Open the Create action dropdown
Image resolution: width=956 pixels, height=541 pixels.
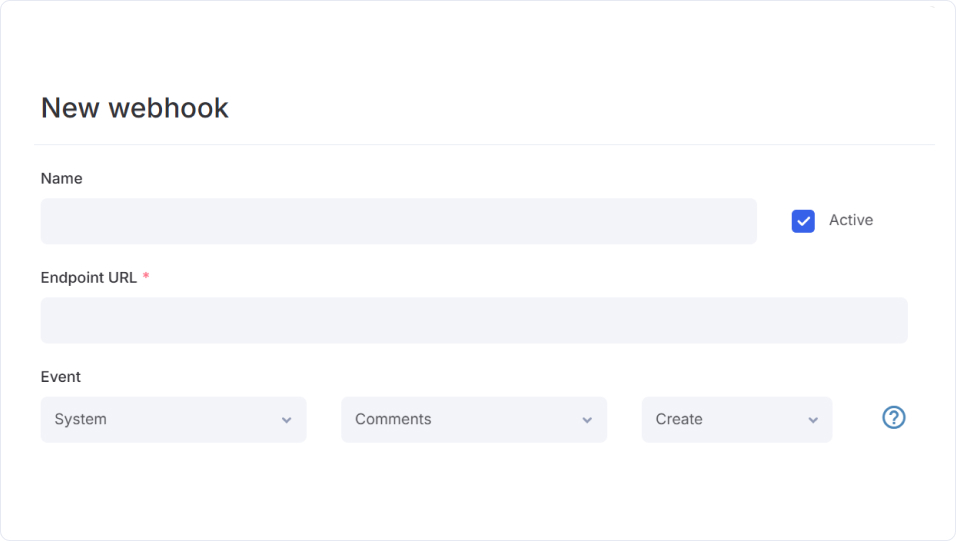coord(736,419)
